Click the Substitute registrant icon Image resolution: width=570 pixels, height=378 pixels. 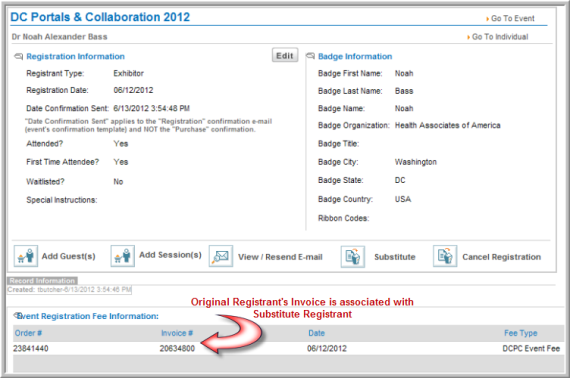(353, 257)
